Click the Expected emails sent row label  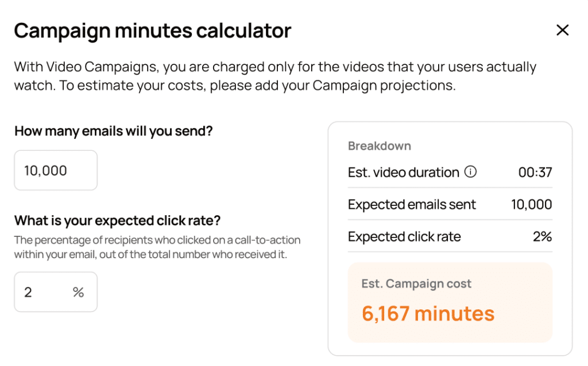click(412, 205)
